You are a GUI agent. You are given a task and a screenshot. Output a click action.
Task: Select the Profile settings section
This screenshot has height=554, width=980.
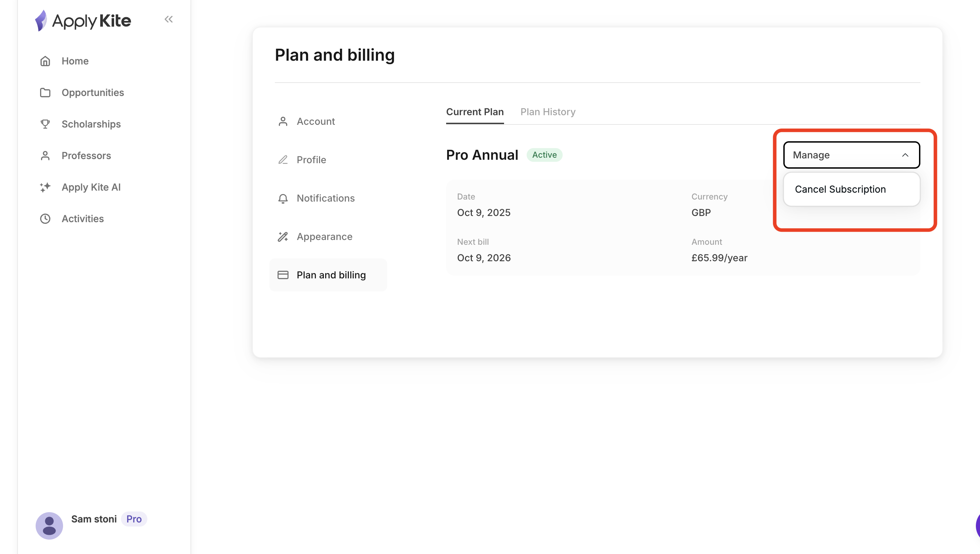pyautogui.click(x=328, y=160)
